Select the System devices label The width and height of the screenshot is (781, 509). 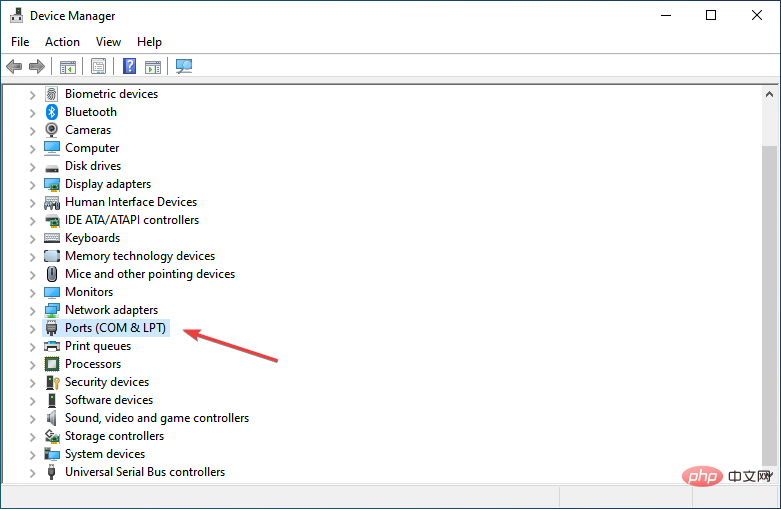105,454
